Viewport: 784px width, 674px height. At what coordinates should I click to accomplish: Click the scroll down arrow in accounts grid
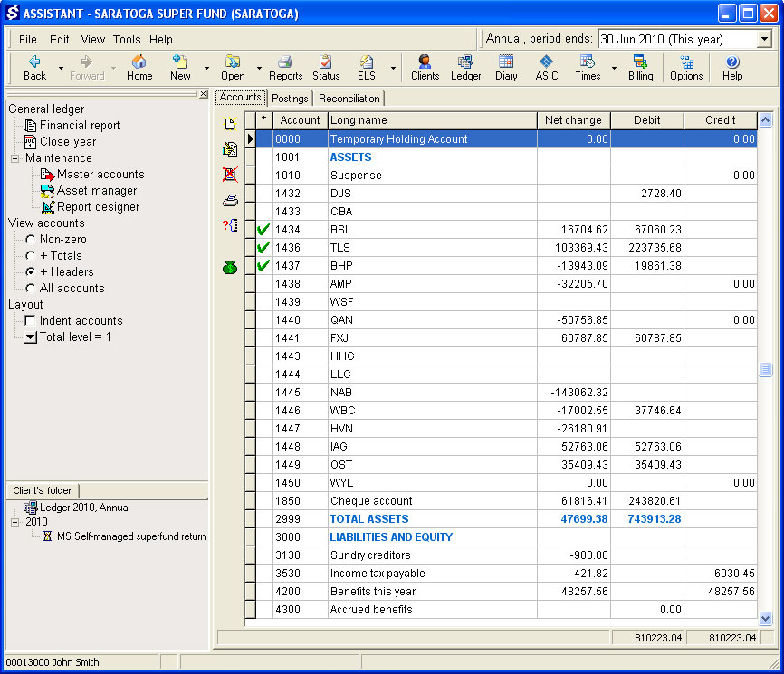point(765,618)
